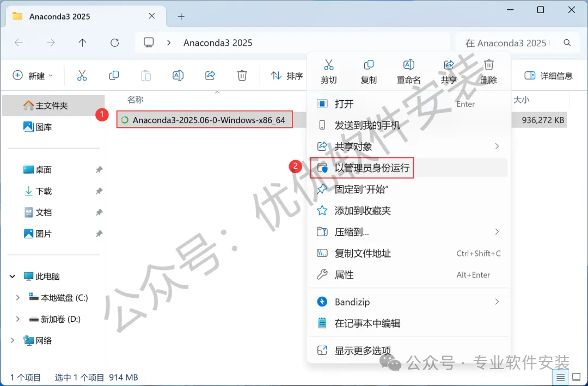Expand the 本地磁盘 (C:) drive node
The height and width of the screenshot is (386, 588).
[17, 298]
